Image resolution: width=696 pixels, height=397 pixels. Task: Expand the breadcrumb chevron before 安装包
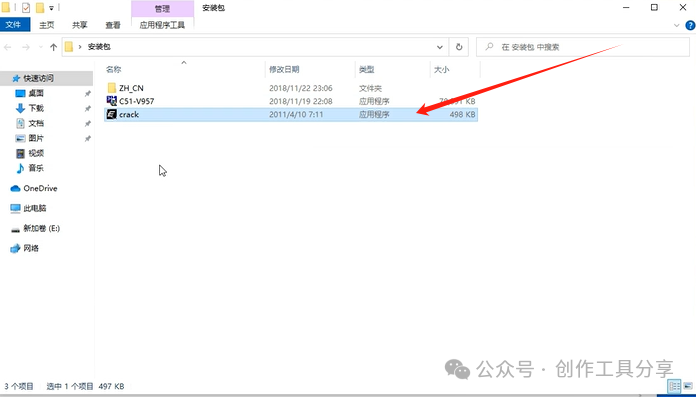[80, 47]
